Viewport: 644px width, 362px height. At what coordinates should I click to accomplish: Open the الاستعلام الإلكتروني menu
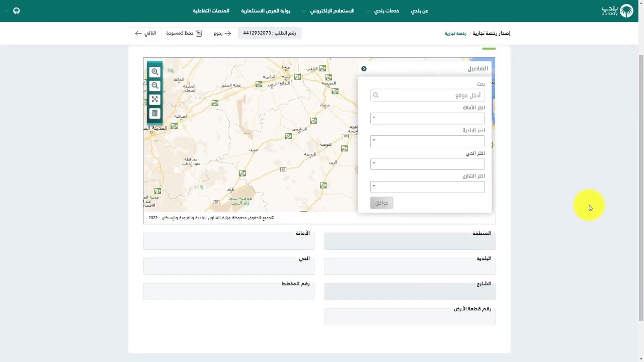tap(330, 11)
